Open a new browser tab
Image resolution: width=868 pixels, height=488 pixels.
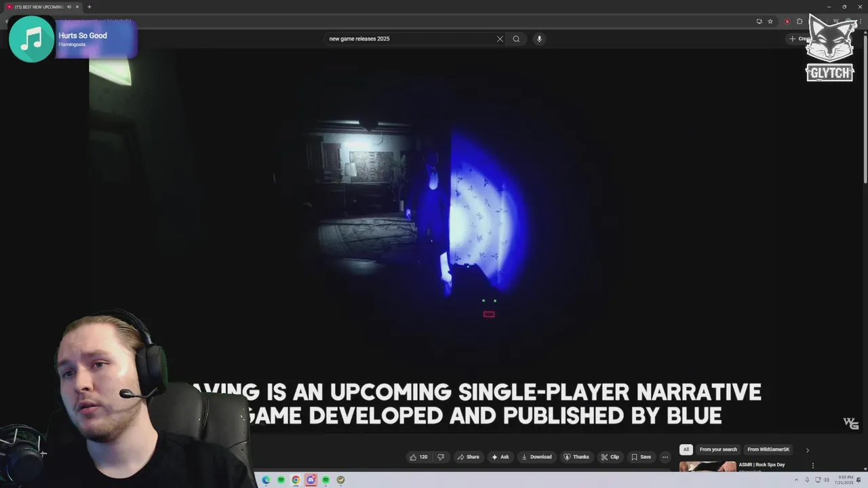point(89,7)
